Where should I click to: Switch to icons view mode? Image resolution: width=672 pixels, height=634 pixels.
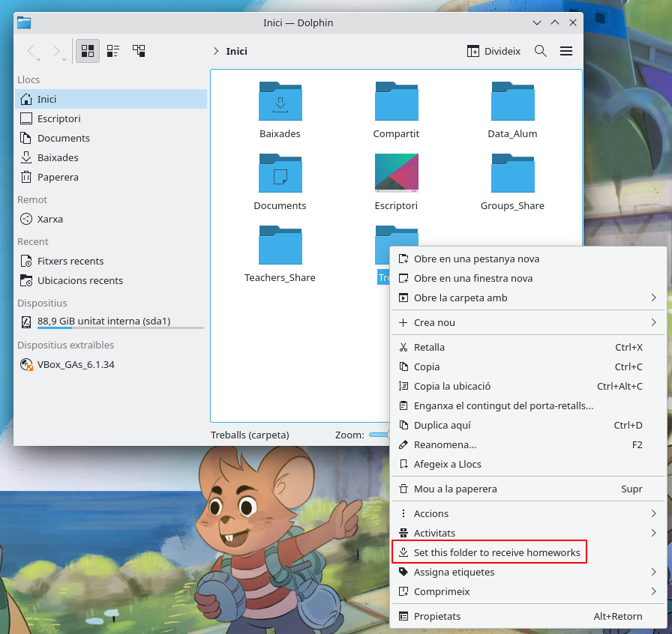pos(88,51)
